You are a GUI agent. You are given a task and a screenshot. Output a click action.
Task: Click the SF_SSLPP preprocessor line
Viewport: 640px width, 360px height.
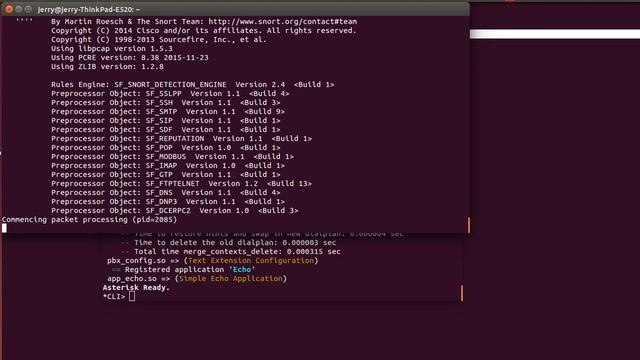coord(170,93)
